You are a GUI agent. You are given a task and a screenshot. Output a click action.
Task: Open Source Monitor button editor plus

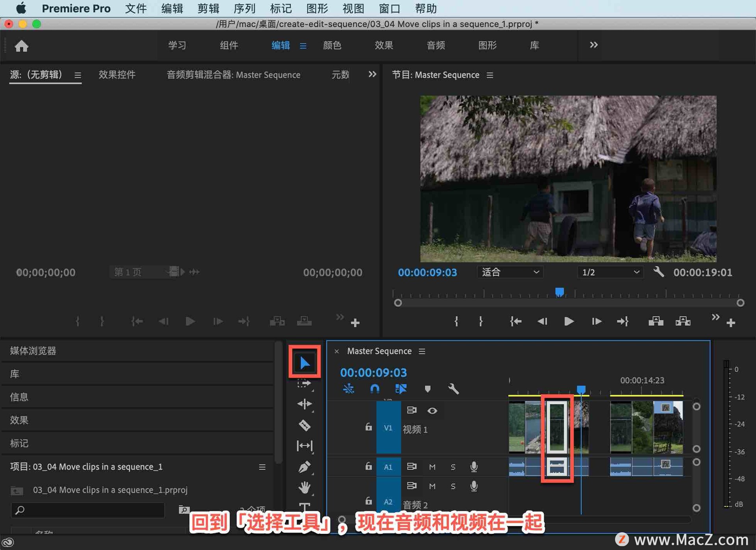(x=355, y=323)
